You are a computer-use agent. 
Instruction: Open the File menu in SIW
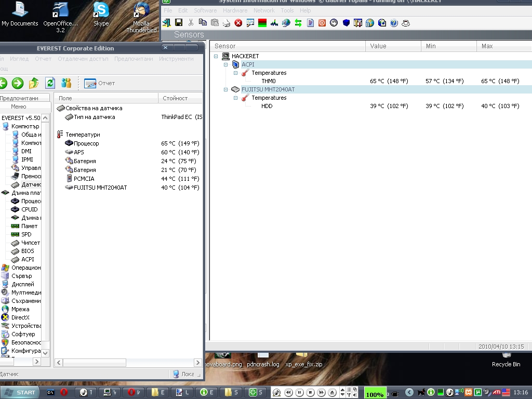click(168, 10)
